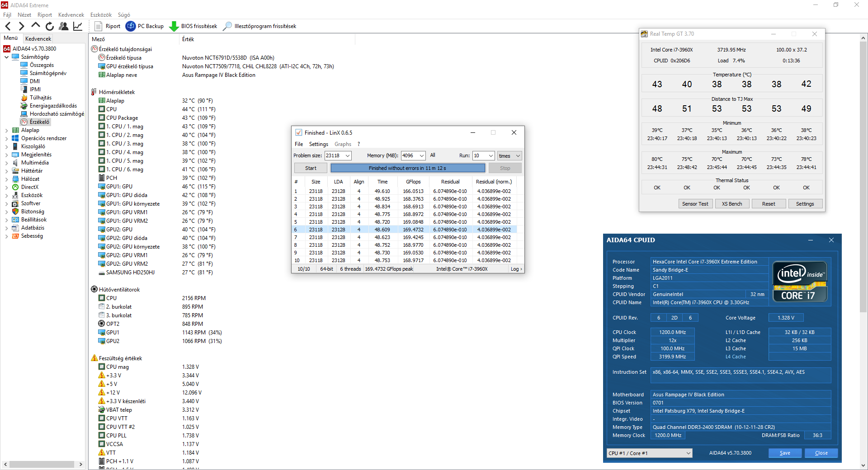The height and width of the screenshot is (470, 868).
Task: Select the Érzékelő tree item
Action: (x=39, y=122)
